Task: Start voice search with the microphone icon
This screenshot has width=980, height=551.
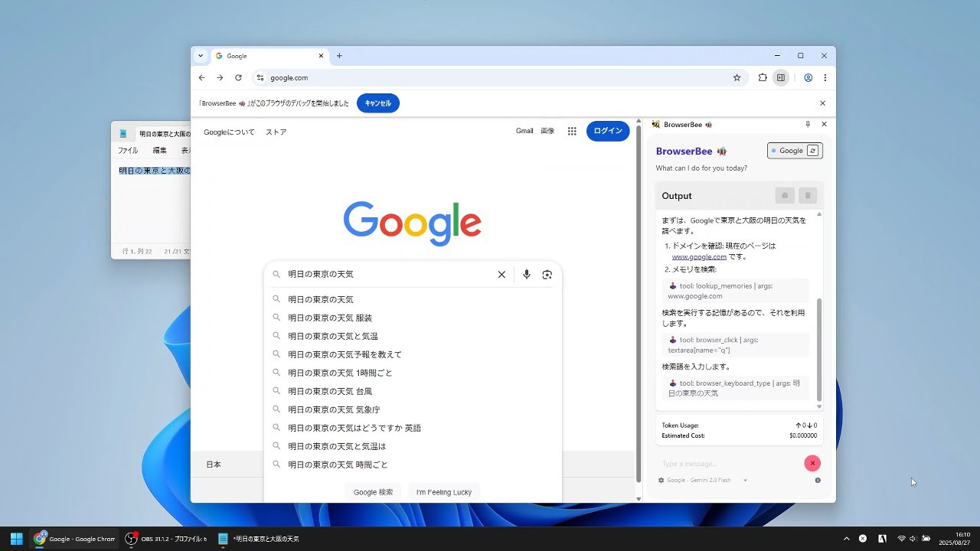Action: pos(526,274)
